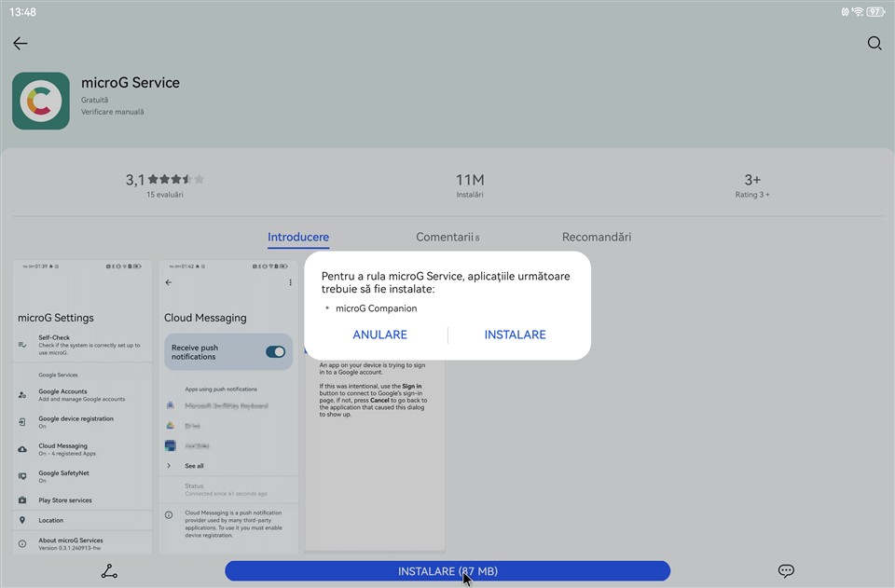Tap the 11M Instalări statistic

point(470,185)
